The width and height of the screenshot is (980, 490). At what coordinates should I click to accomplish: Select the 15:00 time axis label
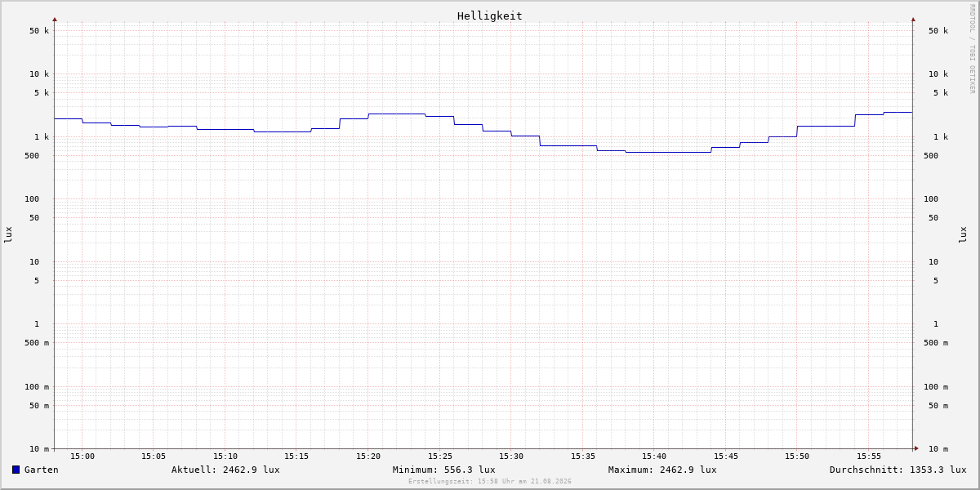point(82,457)
